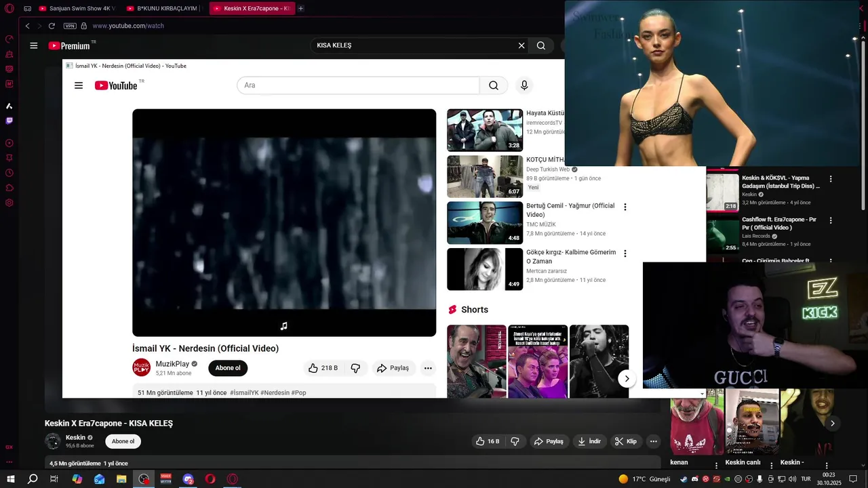Open Bertuğ Cemil - Yağmur video title
The height and width of the screenshot is (488, 868).
[x=570, y=210]
